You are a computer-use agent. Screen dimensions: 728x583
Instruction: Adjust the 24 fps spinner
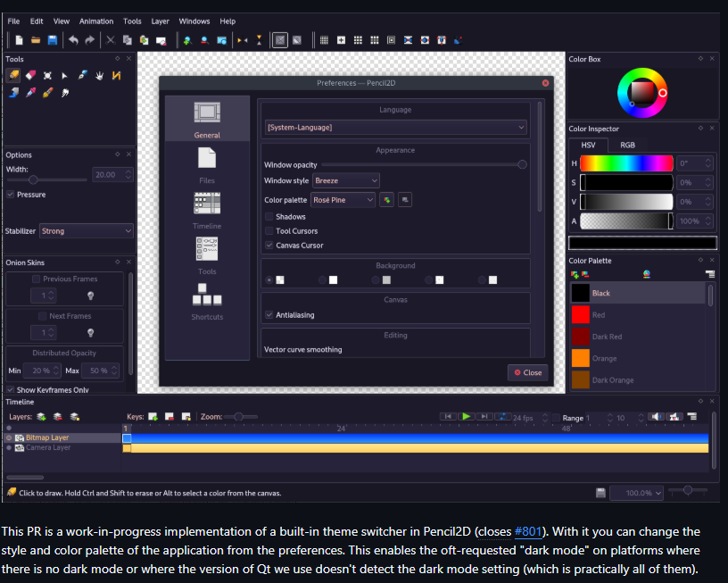[531, 418]
